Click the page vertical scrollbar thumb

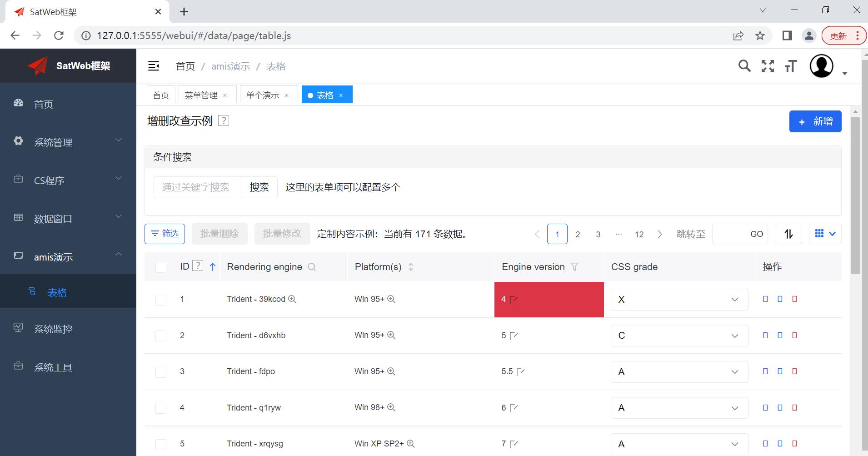(855, 195)
